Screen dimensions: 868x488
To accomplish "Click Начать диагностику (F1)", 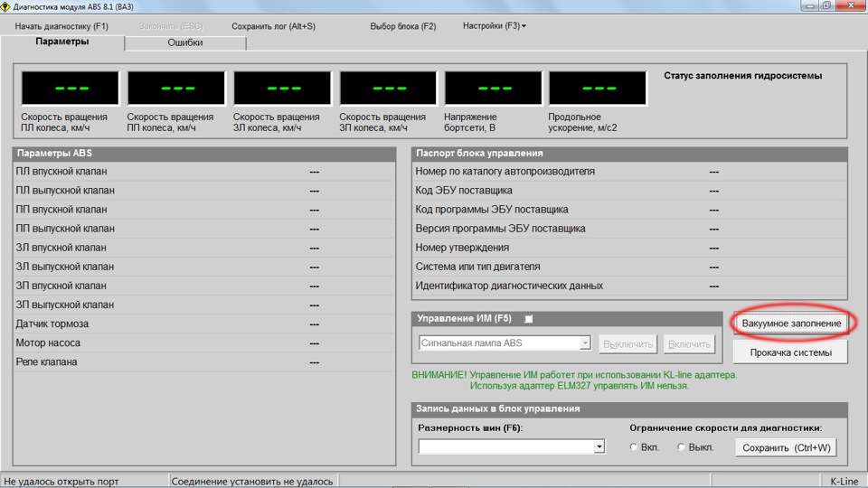I will pyautogui.click(x=61, y=26).
